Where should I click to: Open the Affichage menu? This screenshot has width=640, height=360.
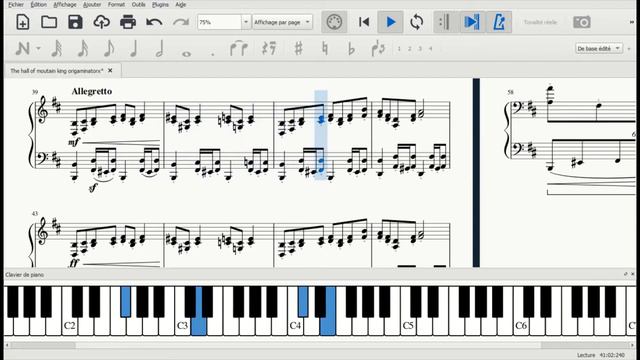[65, 4]
